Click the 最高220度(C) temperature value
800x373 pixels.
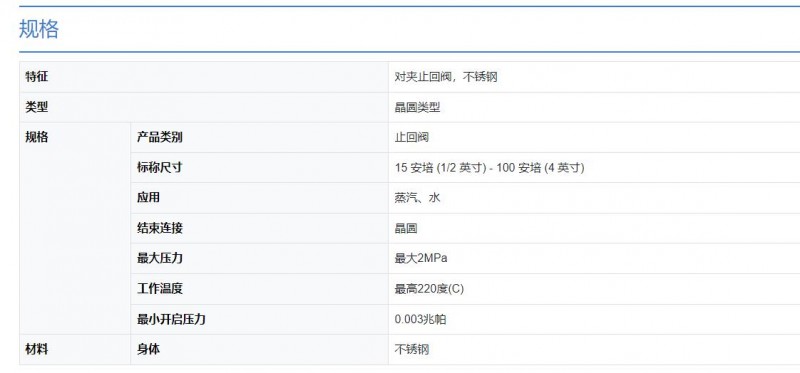tap(429, 289)
